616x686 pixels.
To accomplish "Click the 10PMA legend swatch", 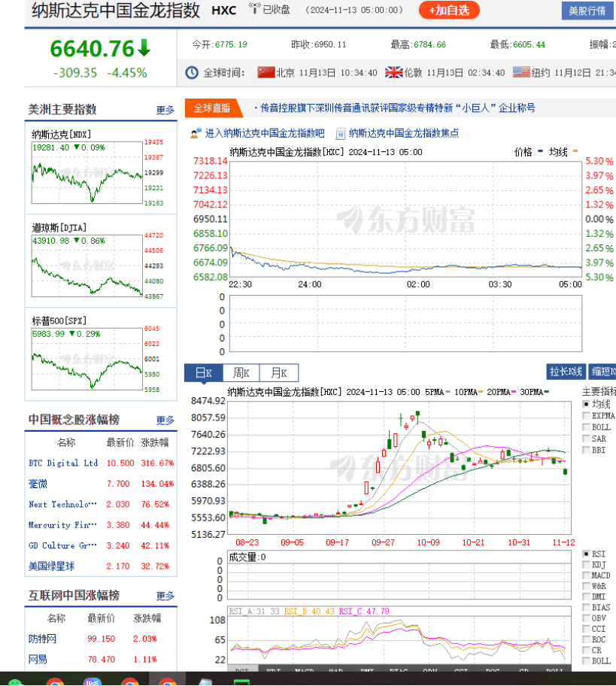I will tap(481, 392).
